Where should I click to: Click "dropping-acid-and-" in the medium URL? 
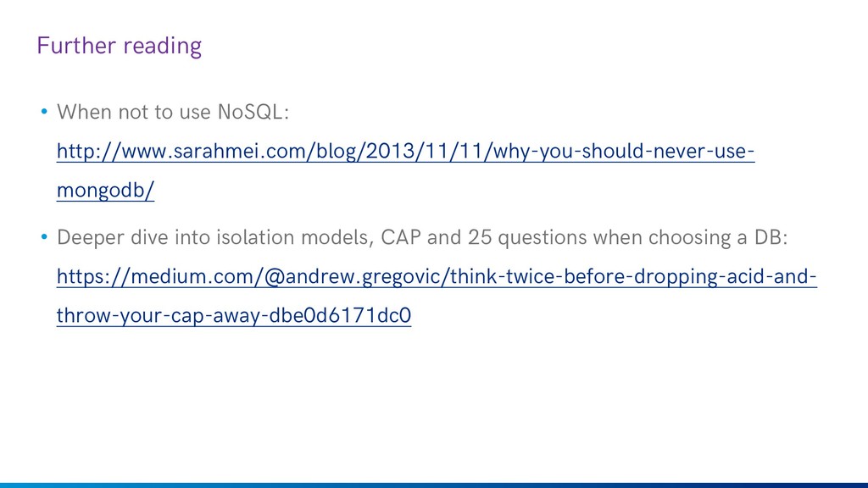(726, 276)
